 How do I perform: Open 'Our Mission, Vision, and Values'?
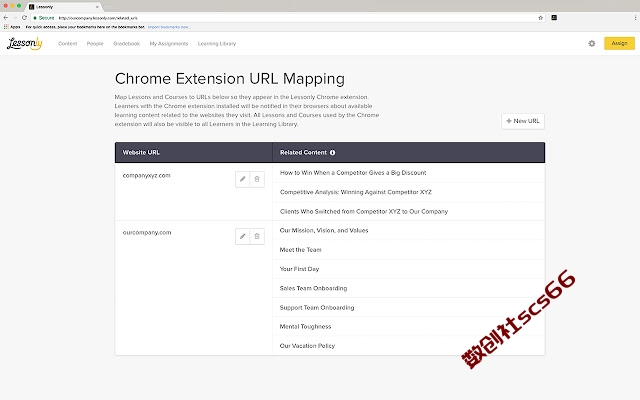[324, 230]
